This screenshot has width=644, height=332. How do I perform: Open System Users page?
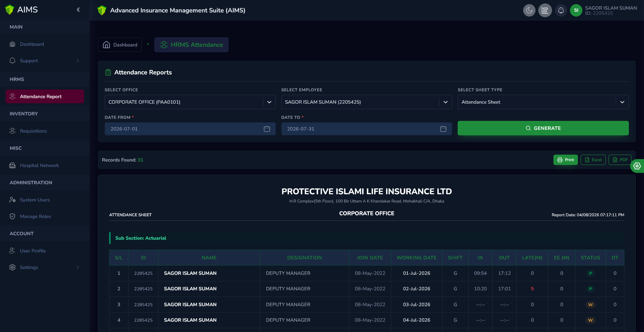click(45, 200)
